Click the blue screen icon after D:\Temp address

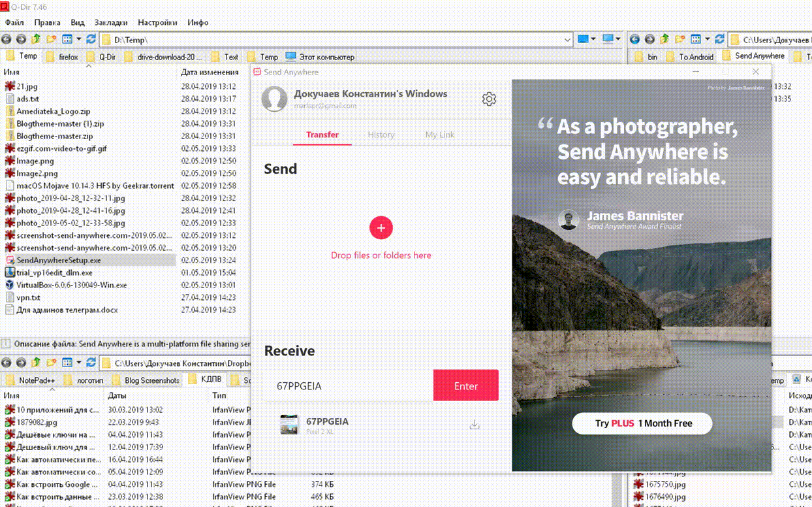583,40
